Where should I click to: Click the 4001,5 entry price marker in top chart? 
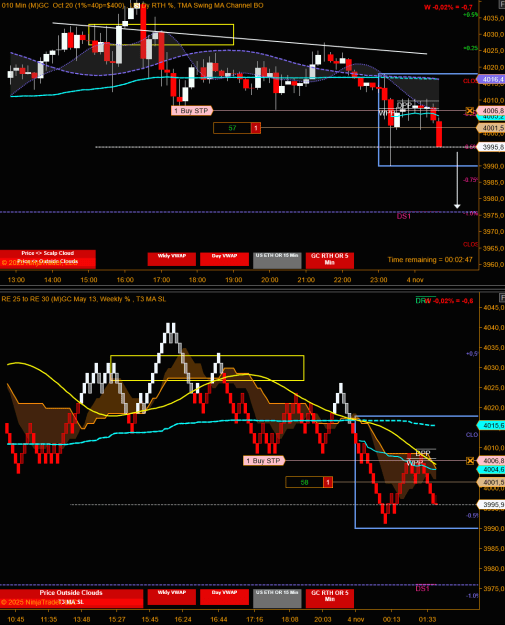click(491, 128)
